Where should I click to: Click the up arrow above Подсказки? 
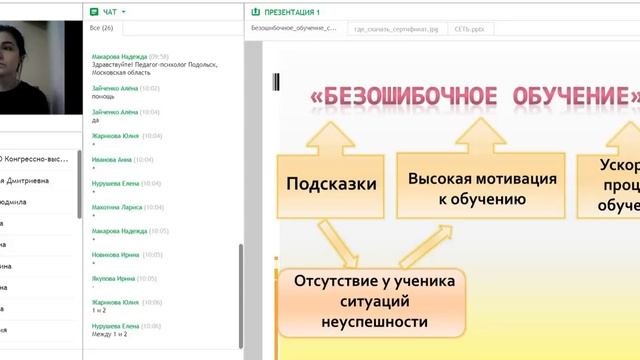[x=330, y=139]
